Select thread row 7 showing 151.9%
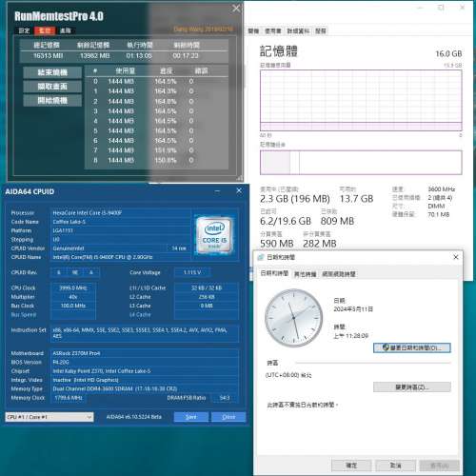 click(x=157, y=150)
